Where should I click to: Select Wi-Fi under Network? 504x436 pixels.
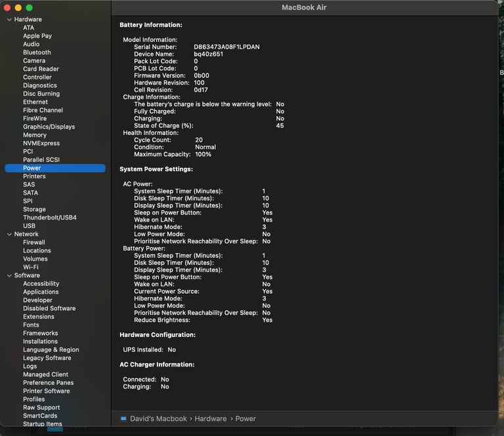(31, 267)
